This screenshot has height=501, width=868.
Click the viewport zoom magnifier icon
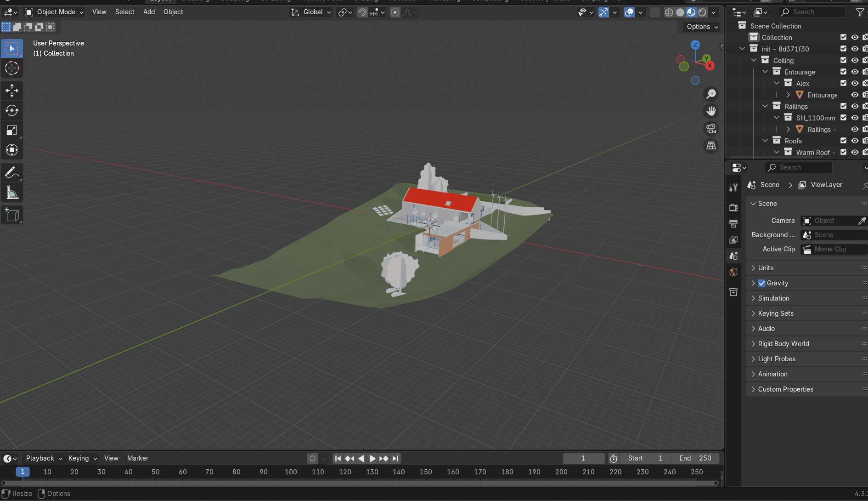[x=711, y=94]
